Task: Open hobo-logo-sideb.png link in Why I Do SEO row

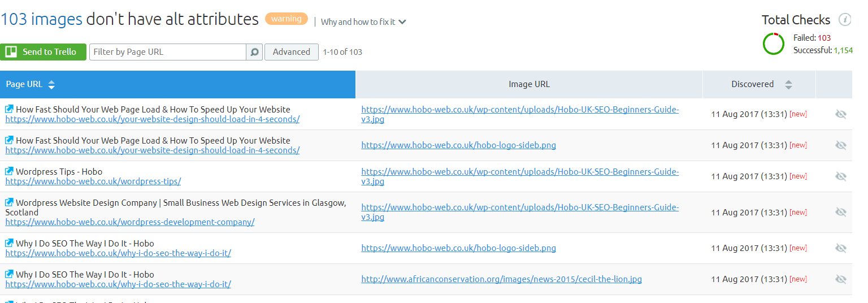Action: [458, 248]
